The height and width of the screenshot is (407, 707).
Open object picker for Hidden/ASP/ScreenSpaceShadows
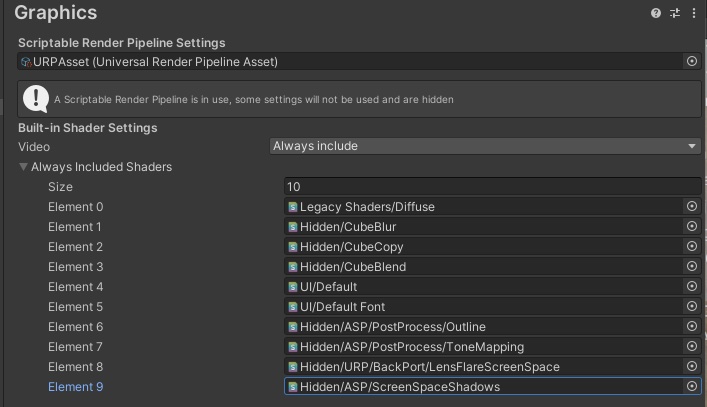point(691,386)
